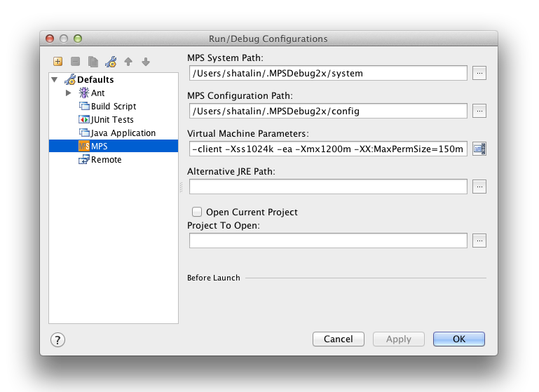Click the Move Up arrow icon
Viewport: 539px width, 392px height.
[x=128, y=62]
